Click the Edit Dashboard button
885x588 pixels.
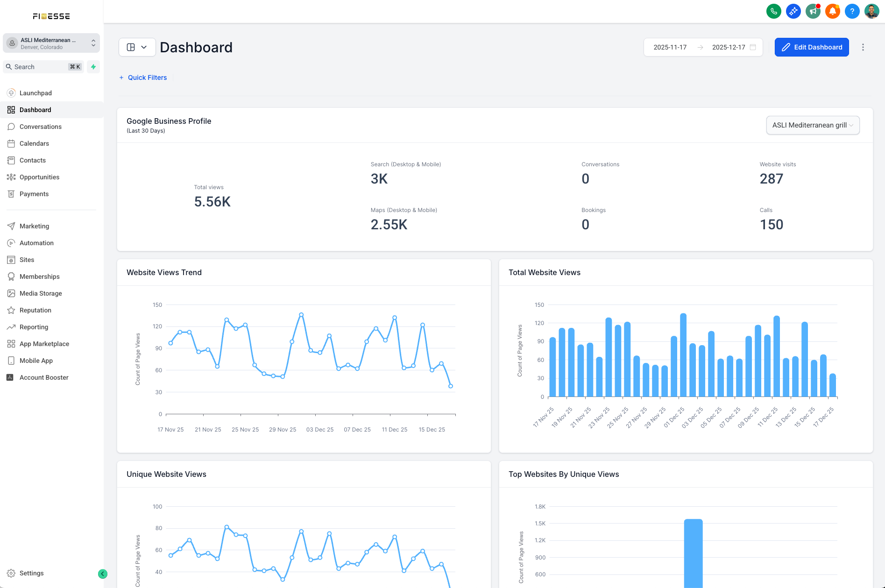click(x=812, y=47)
